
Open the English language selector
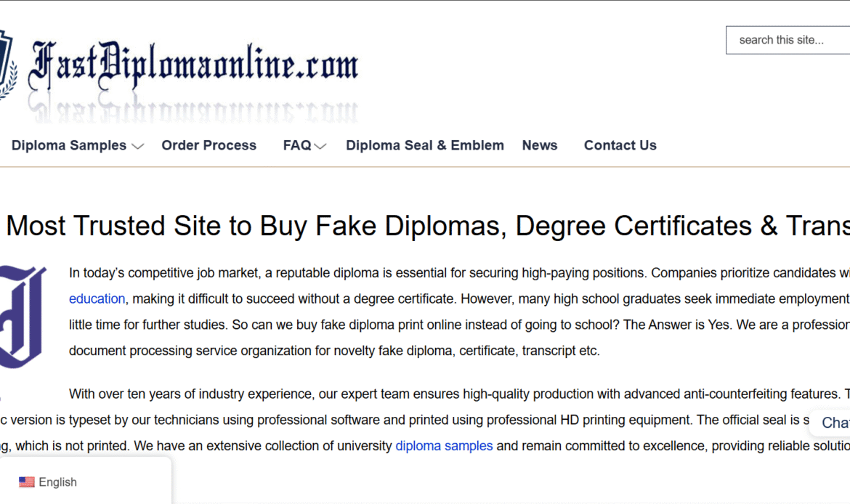(57, 482)
